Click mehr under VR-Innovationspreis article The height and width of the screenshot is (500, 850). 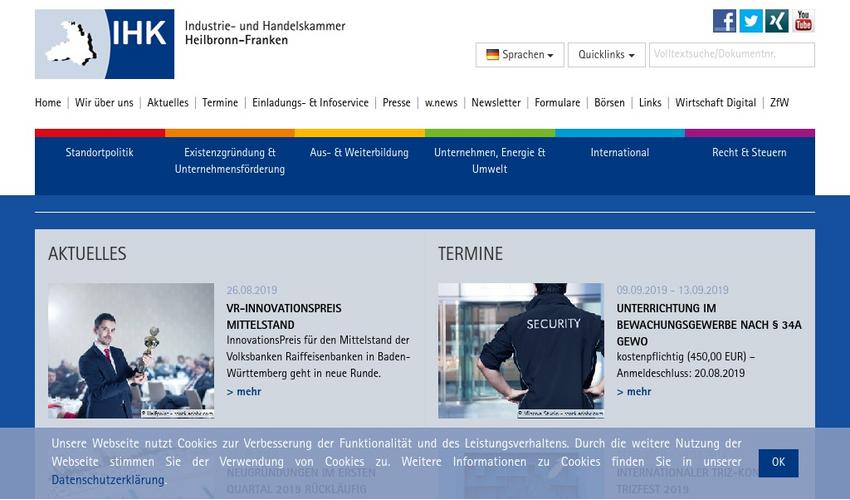point(244,392)
